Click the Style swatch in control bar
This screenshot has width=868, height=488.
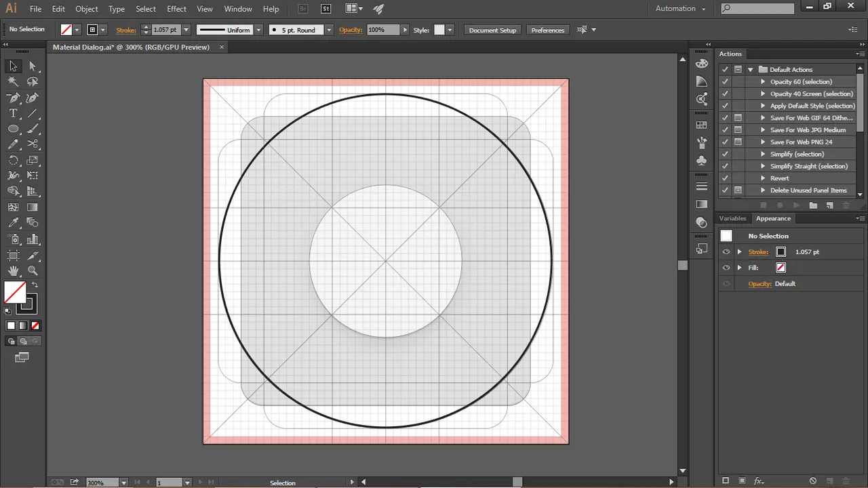[x=439, y=30]
